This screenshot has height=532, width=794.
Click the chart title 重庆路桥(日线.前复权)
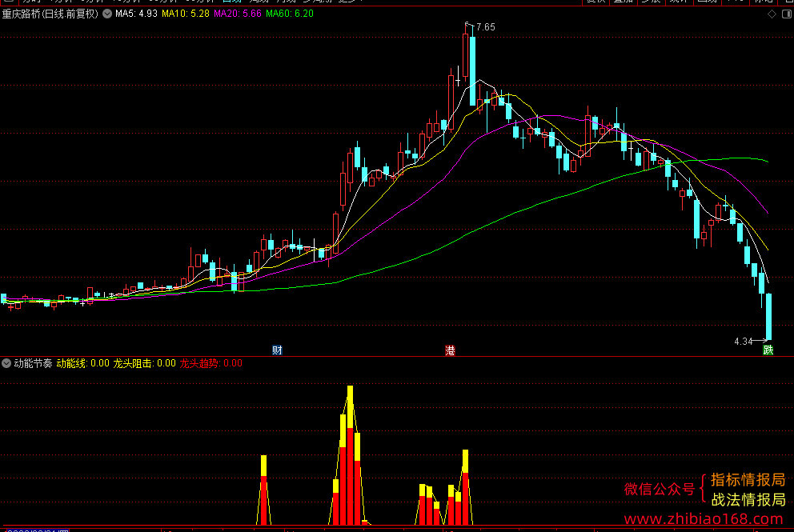tap(50, 14)
